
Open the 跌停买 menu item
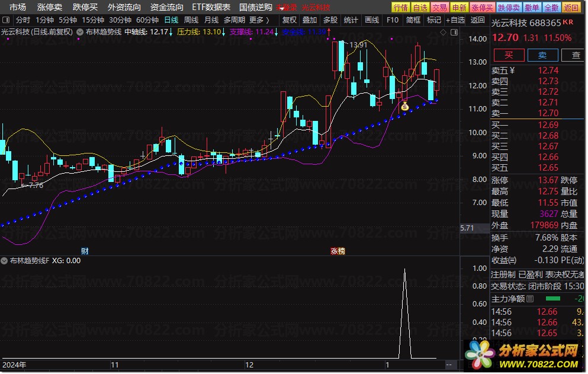(x=85, y=7)
